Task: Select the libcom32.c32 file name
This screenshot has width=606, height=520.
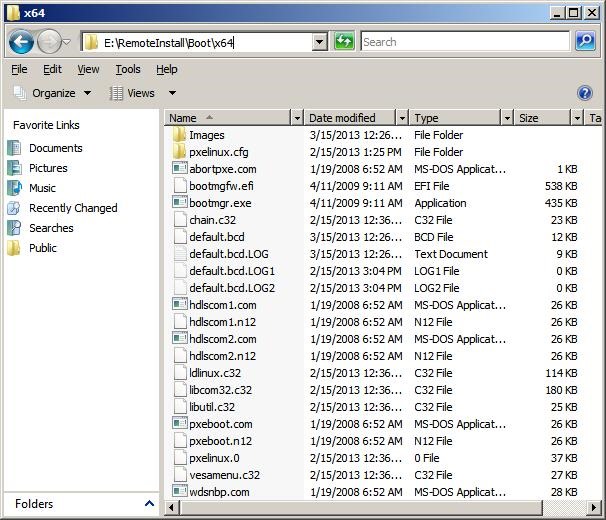Action: (x=220, y=390)
